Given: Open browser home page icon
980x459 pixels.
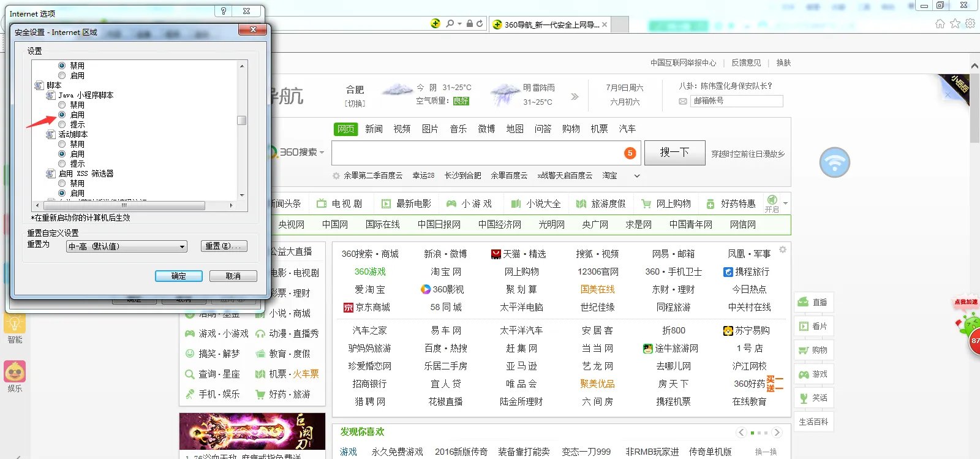Looking at the screenshot, I should coord(940,24).
